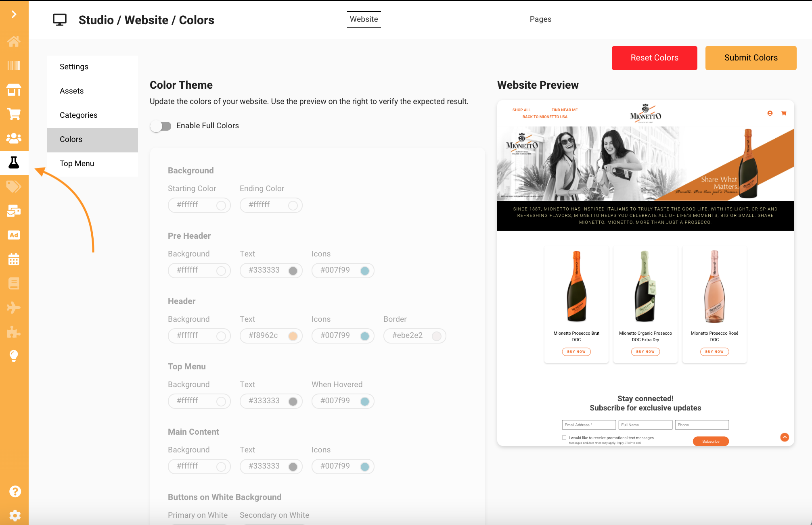This screenshot has width=812, height=525.
Task: Open Header Border color swatch
Action: pos(437,336)
